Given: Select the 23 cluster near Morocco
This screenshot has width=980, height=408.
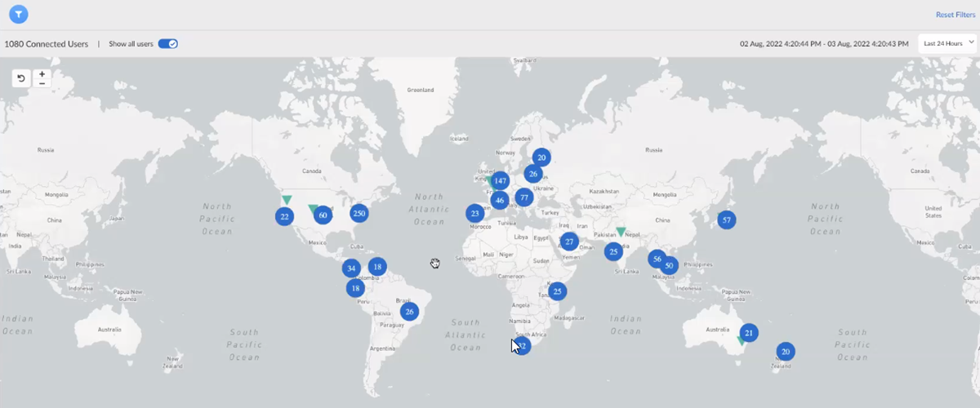Looking at the screenshot, I should click(x=475, y=213).
